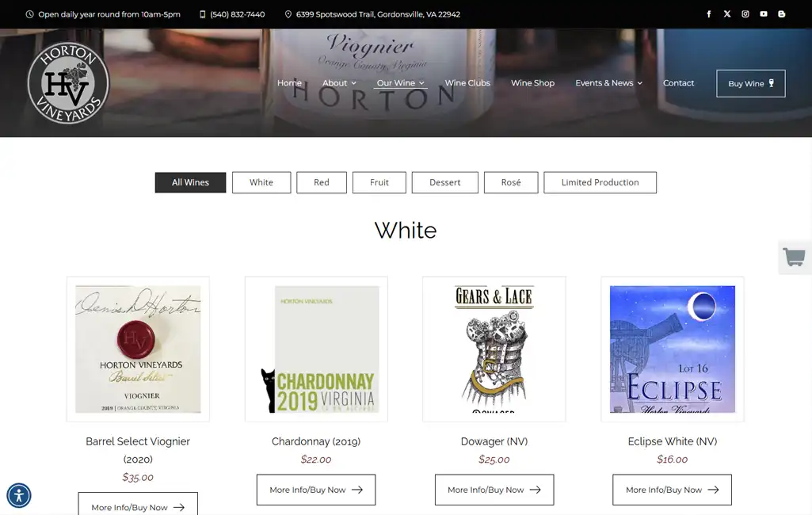This screenshot has height=515, width=812.
Task: Open the Gears & Lace Dowager image
Action: coord(494,349)
